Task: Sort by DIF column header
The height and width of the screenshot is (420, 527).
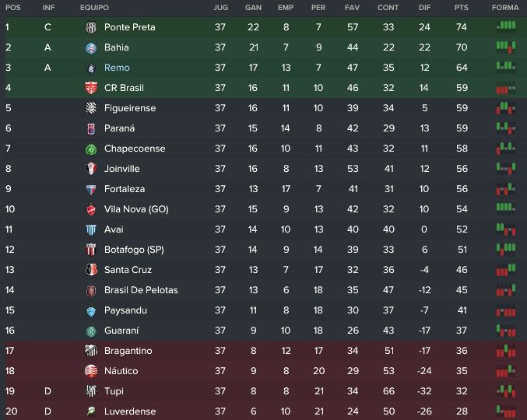Action: 424,8
